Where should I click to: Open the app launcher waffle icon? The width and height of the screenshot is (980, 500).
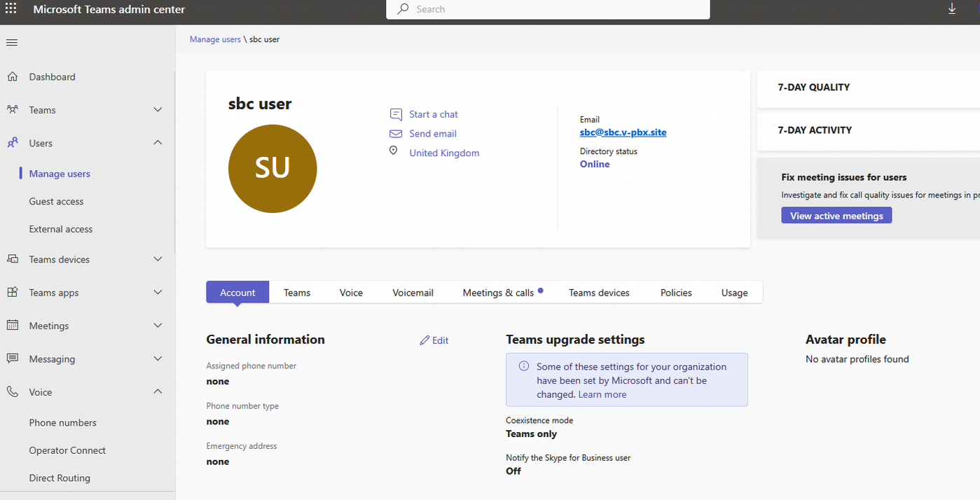click(11, 9)
